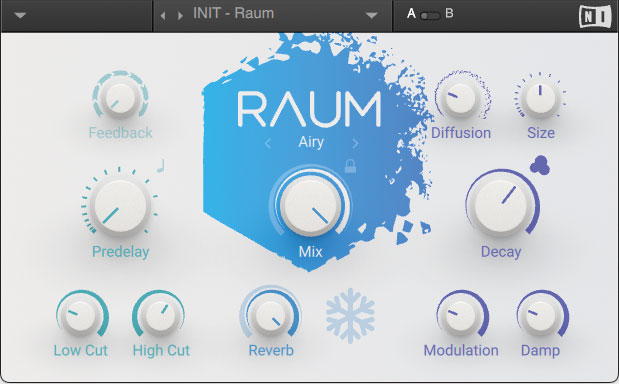
Task: Click the Modulation knob
Action: point(460,316)
